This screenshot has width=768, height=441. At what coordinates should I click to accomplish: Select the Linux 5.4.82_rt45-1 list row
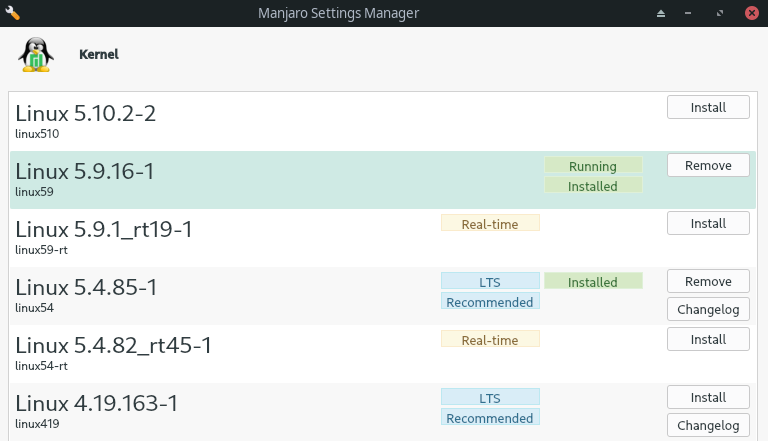383,354
